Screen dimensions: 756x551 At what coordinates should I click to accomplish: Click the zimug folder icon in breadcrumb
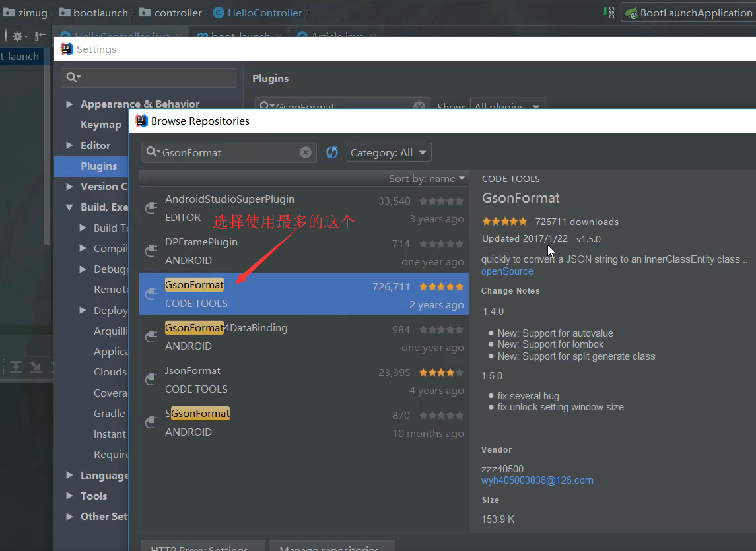(9, 13)
